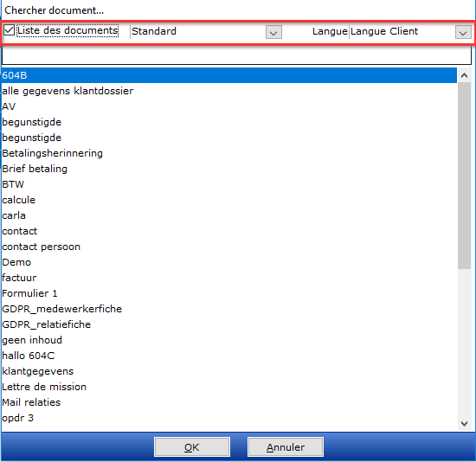Select the 604B document entry
The height and width of the screenshot is (462, 476).
(228, 75)
